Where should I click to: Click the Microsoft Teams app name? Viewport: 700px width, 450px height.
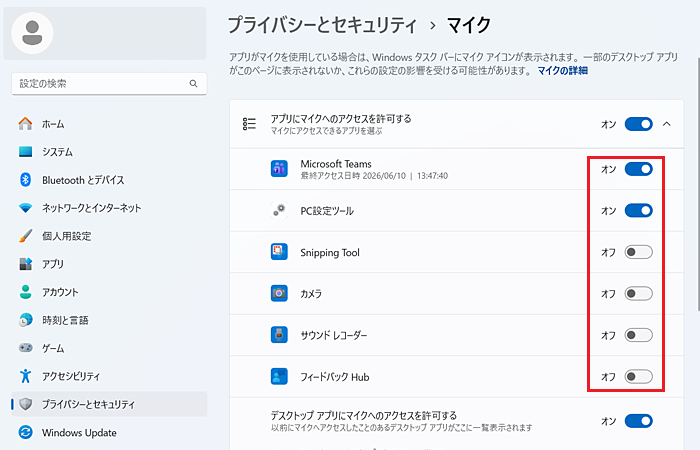[x=336, y=164]
